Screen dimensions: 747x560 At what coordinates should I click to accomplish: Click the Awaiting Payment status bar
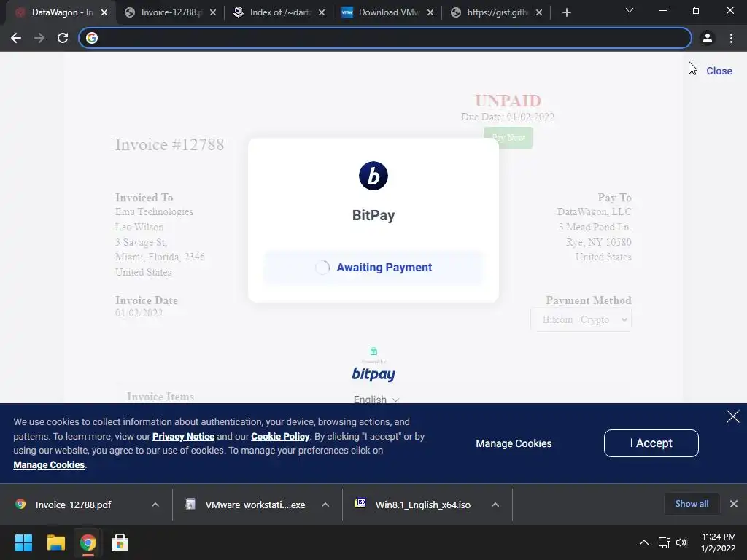tap(373, 268)
